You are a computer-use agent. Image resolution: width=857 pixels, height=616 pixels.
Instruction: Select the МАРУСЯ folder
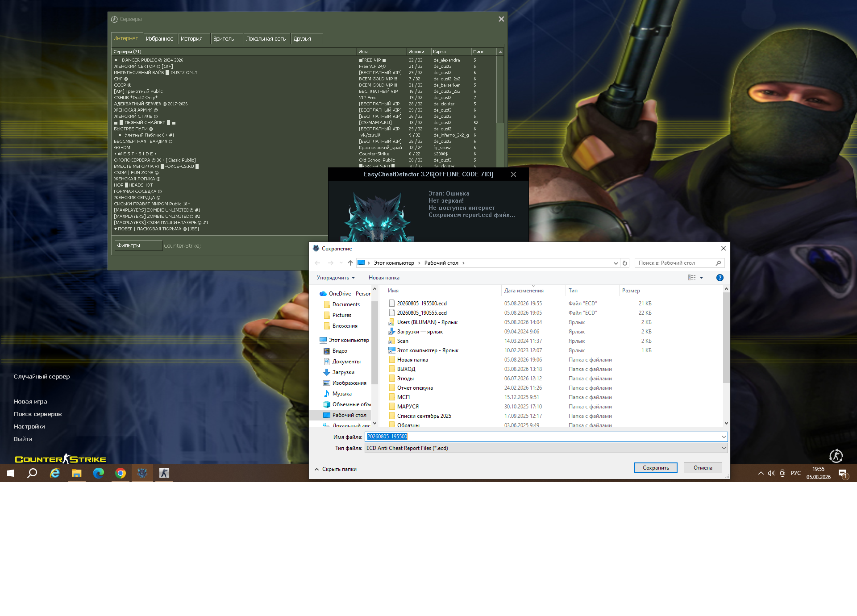(x=404, y=407)
